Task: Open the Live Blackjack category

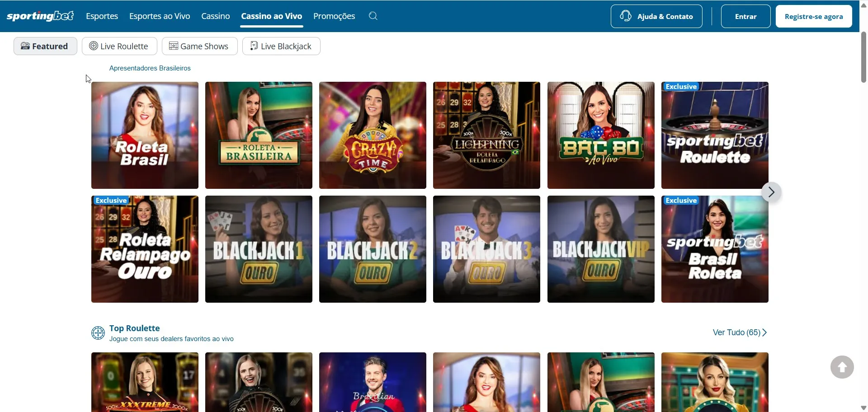Action: (x=281, y=46)
